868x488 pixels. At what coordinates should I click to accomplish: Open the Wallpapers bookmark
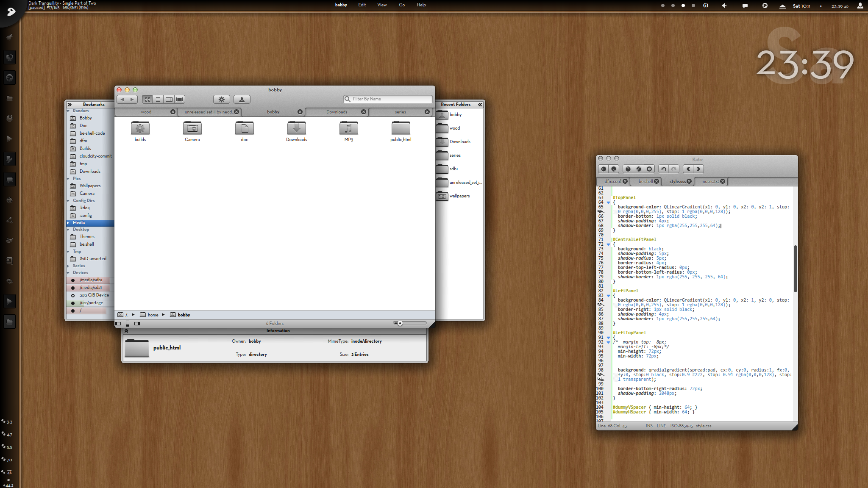90,186
